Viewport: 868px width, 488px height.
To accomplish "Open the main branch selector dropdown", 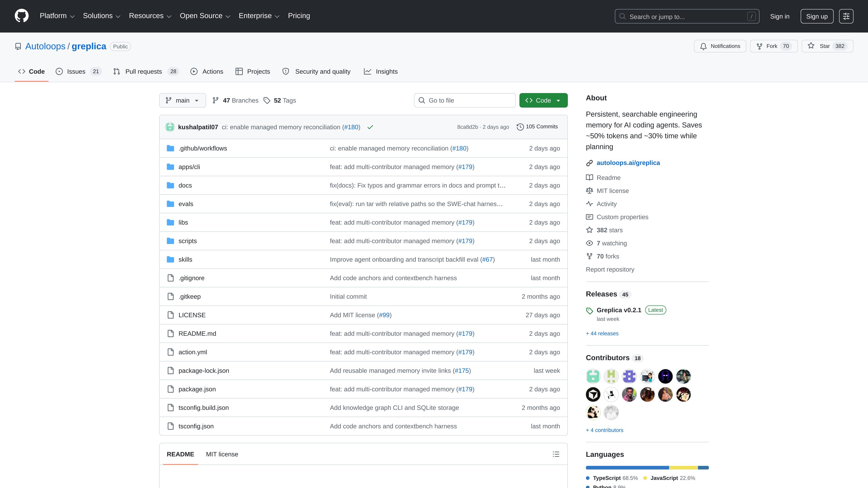I will 182,100.
